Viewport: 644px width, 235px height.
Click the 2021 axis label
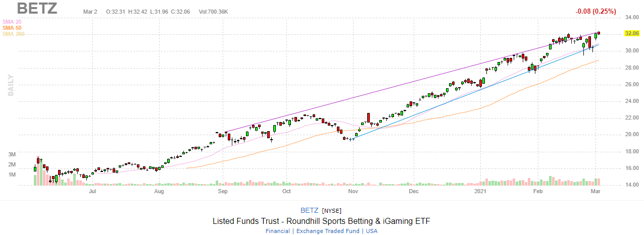pyautogui.click(x=480, y=192)
